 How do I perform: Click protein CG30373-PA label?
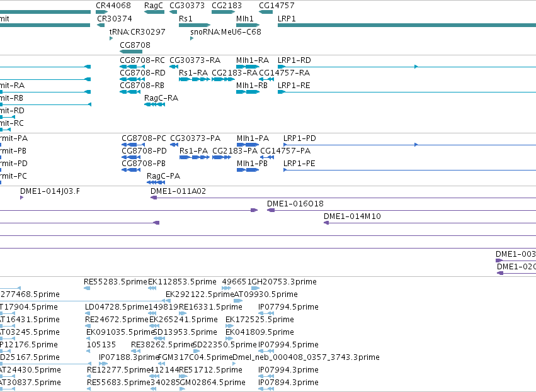click(195, 138)
